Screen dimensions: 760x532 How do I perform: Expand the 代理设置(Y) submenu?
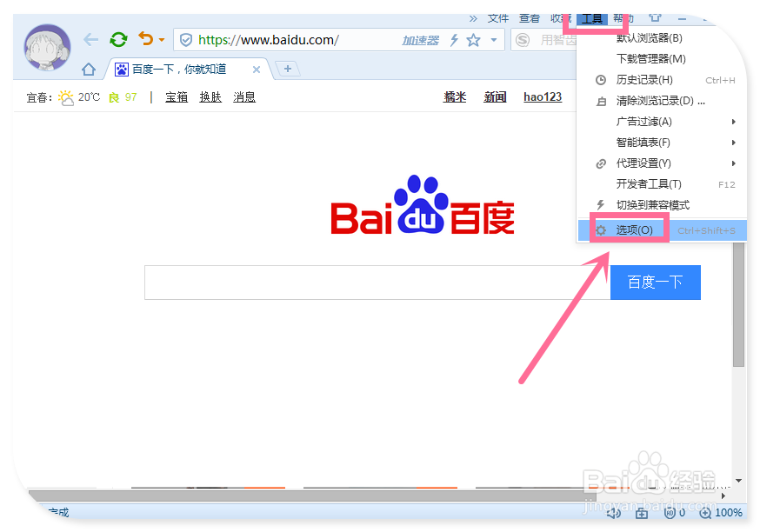661,163
